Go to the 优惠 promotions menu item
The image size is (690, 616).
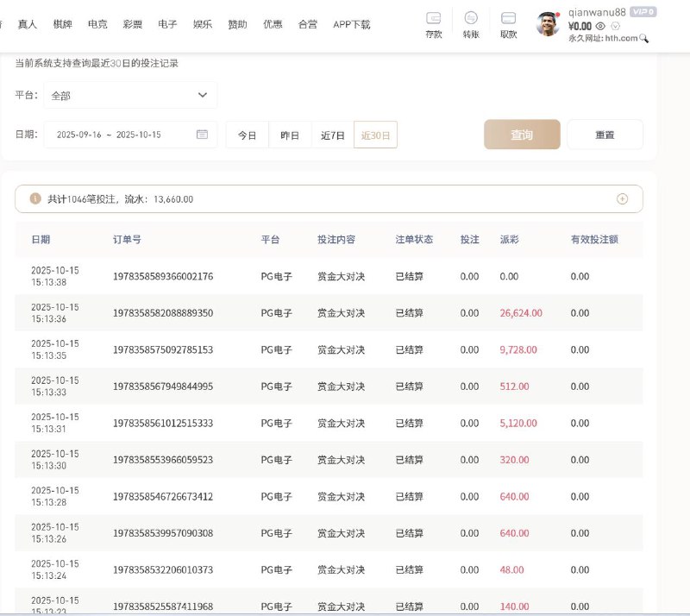tap(273, 25)
